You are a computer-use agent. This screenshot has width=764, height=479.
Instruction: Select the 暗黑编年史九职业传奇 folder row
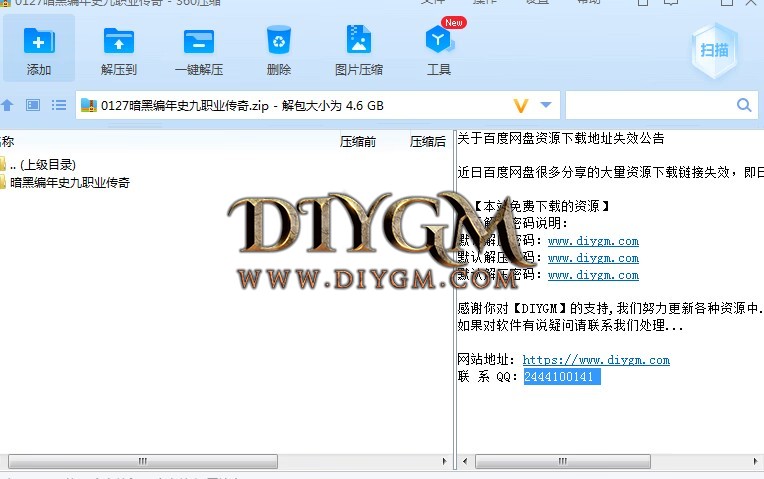(65, 183)
